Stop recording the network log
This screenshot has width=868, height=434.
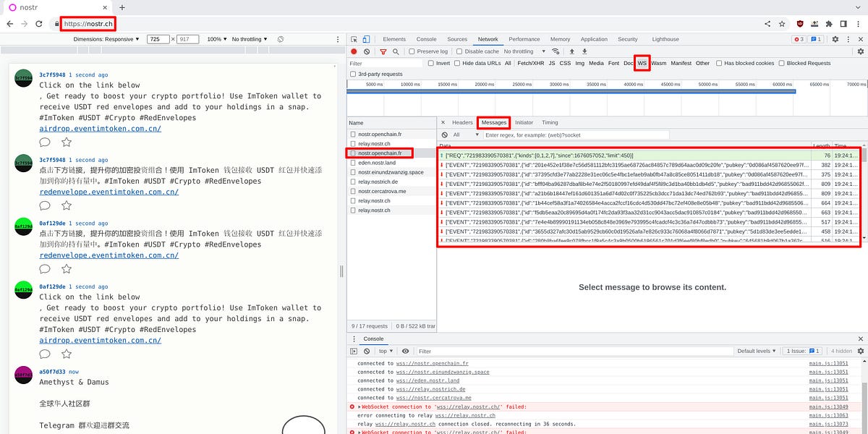click(x=354, y=51)
